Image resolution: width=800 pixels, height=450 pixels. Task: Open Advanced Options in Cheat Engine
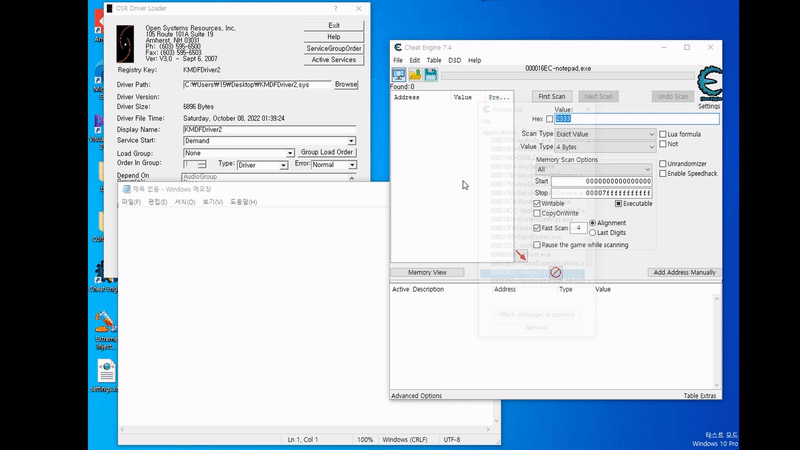[416, 396]
